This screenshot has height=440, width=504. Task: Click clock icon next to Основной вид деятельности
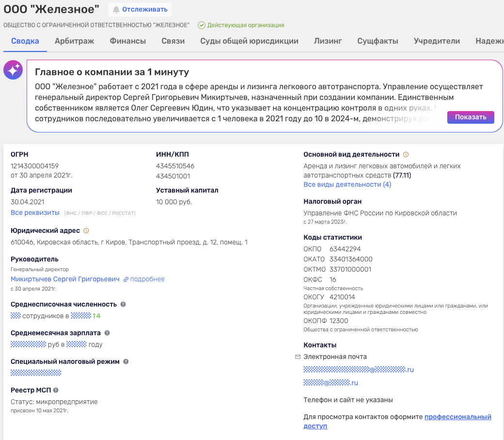(406, 154)
